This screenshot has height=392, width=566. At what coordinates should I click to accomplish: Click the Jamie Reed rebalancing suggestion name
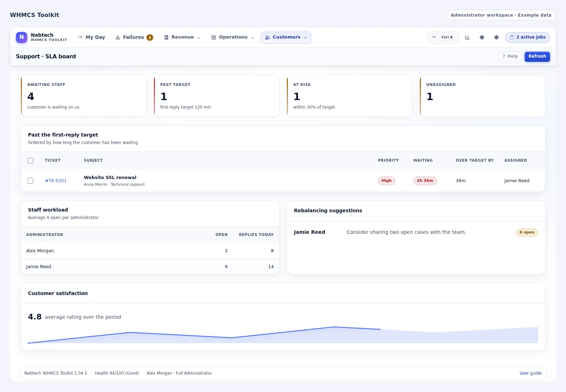click(309, 232)
